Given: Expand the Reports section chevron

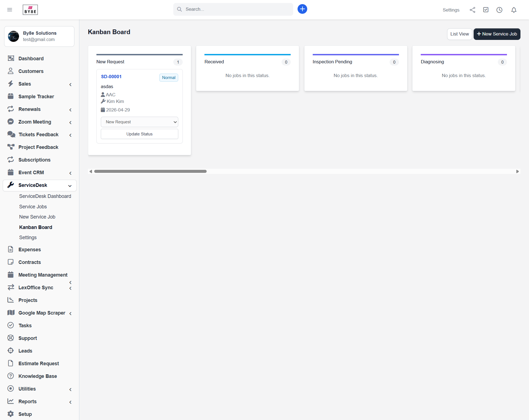Looking at the screenshot, I should pos(70,402).
